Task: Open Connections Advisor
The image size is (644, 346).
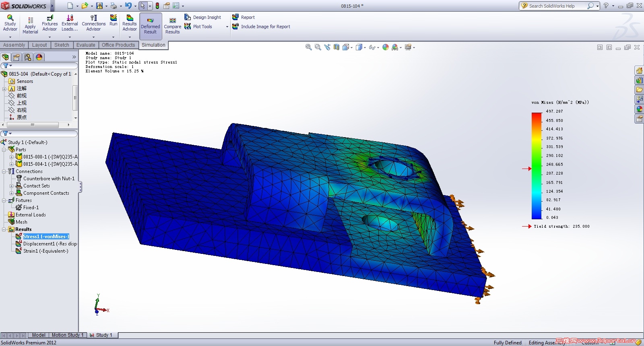Action: click(93, 23)
